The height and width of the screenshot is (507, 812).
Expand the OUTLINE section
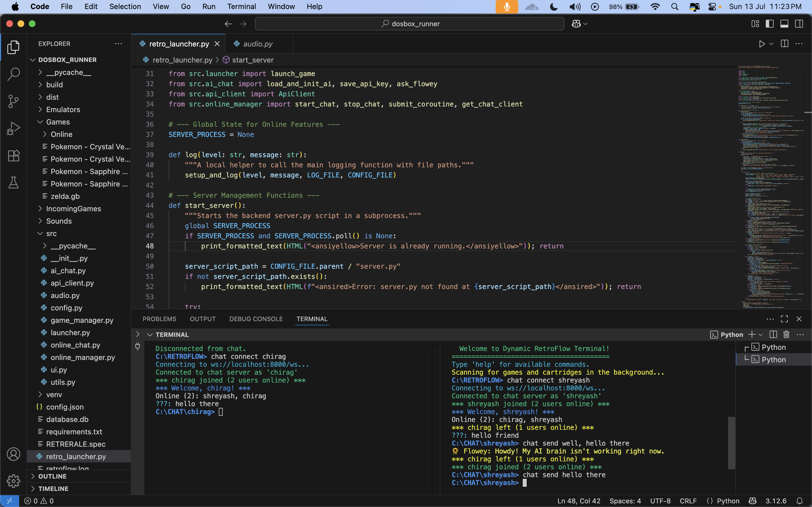point(52,476)
